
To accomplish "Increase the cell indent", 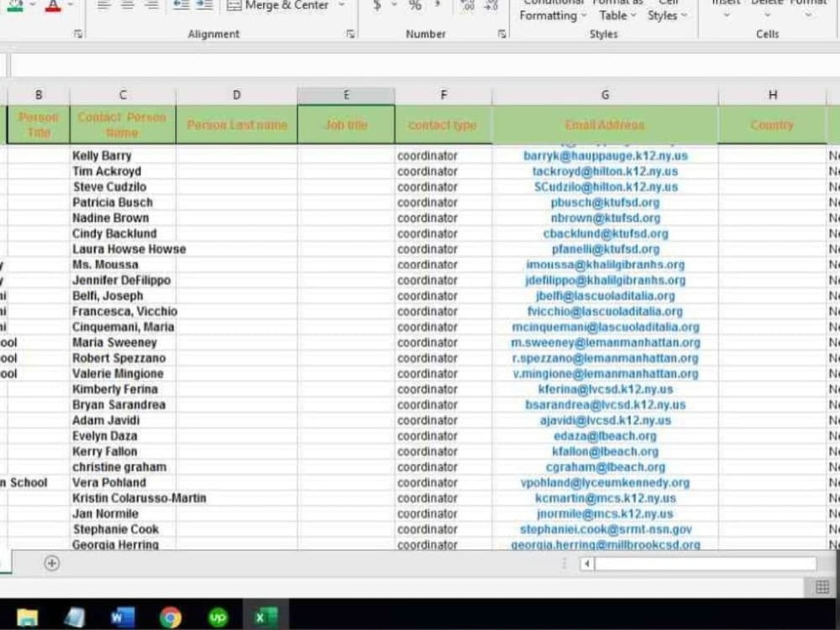I will coord(205,5).
